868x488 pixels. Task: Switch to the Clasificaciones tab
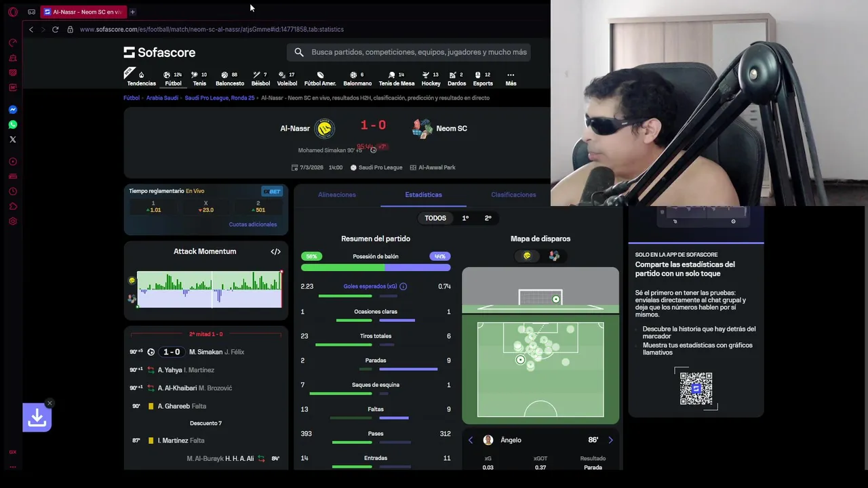pyautogui.click(x=513, y=195)
